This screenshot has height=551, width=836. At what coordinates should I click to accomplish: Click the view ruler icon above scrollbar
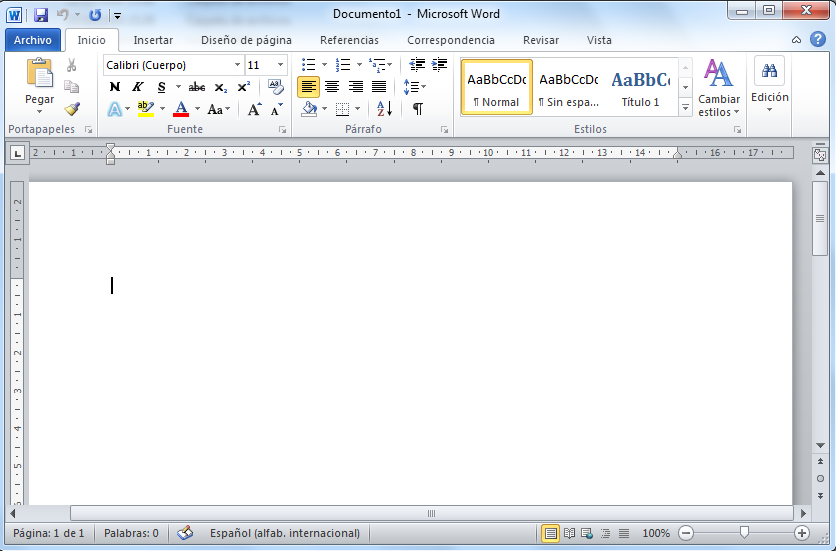coord(820,155)
